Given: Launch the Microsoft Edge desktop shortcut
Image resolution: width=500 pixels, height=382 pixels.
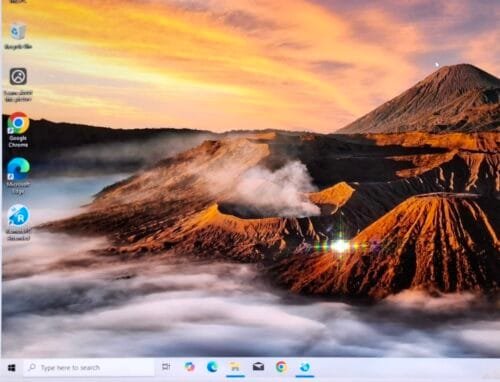Looking at the screenshot, I should [x=18, y=176].
